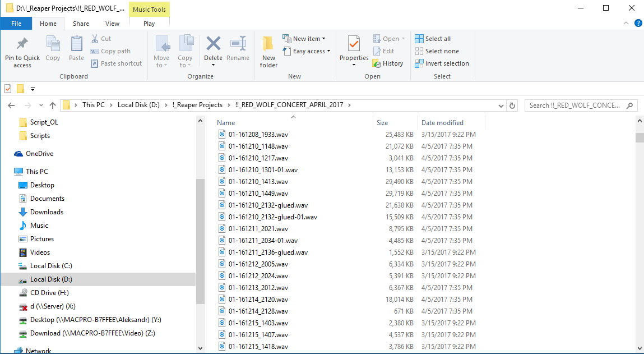Open New item dropdown
The image size is (644, 354).
[x=304, y=39]
